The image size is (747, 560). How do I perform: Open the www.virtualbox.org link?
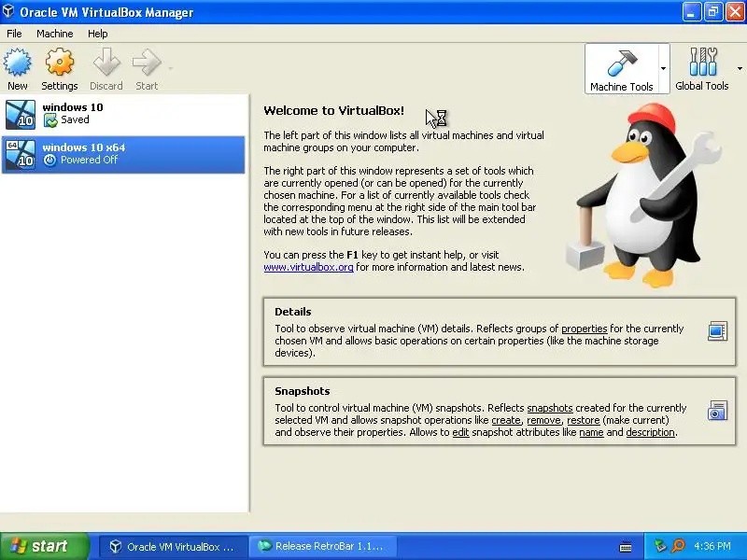[308, 267]
